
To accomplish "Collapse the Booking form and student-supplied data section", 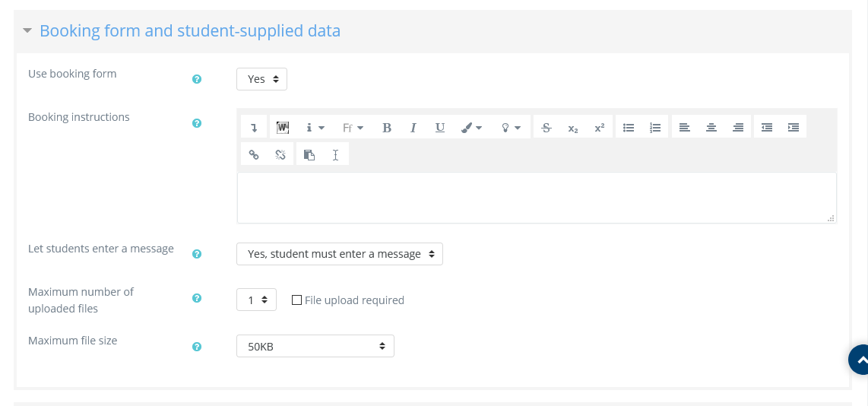I will [x=27, y=31].
